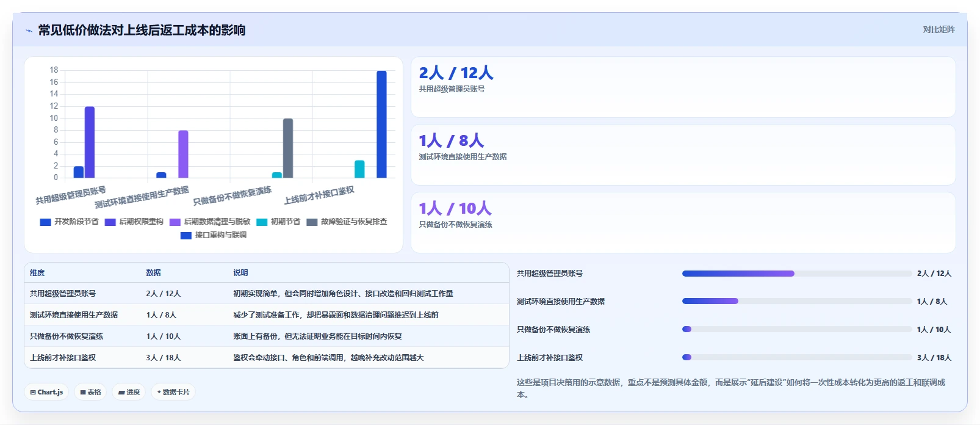Click the short cyan bar for 只做备份不做恢复演练
Screen dimensions: 980x425
pos(277,175)
